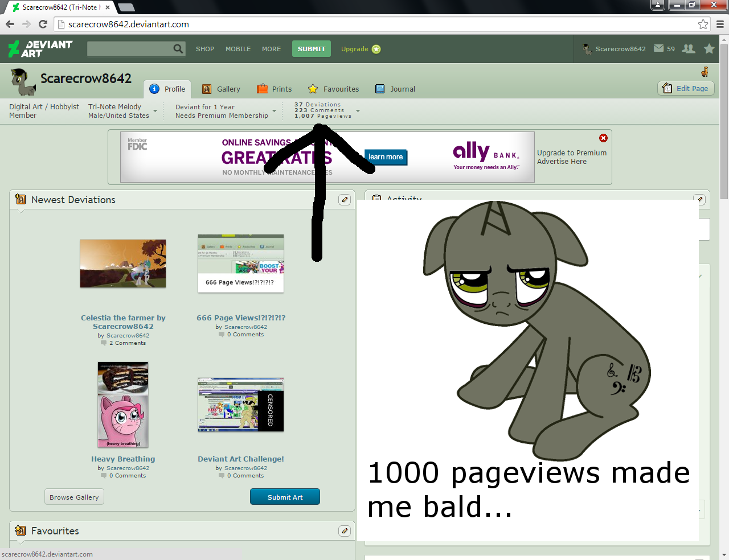Click 1,007 Pageviews stat
This screenshot has height=560, width=729.
[x=323, y=116]
